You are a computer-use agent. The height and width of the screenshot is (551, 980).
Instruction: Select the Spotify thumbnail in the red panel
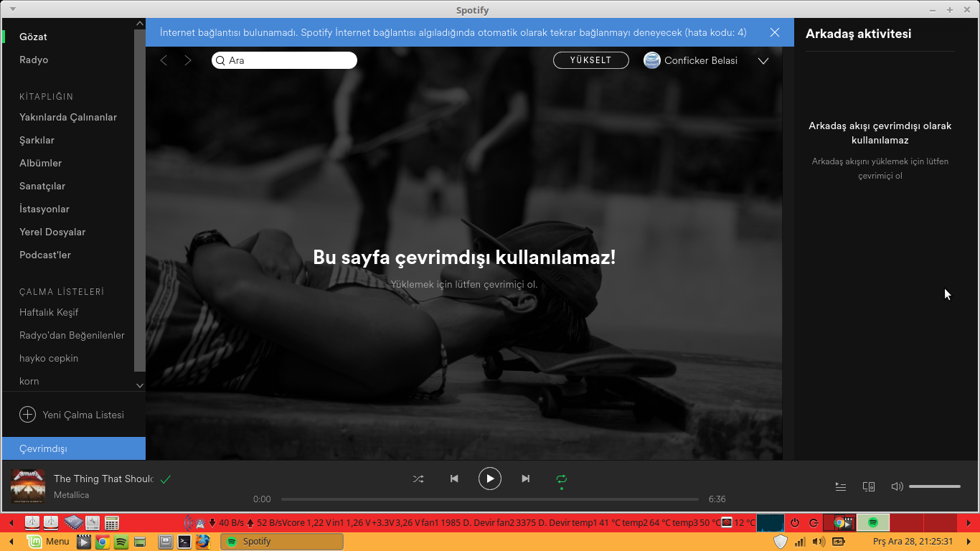pyautogui.click(x=873, y=522)
